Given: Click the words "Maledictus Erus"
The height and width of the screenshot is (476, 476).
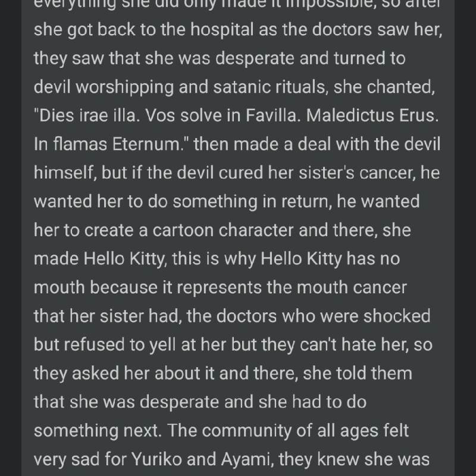Looking at the screenshot, I should tap(371, 115).
